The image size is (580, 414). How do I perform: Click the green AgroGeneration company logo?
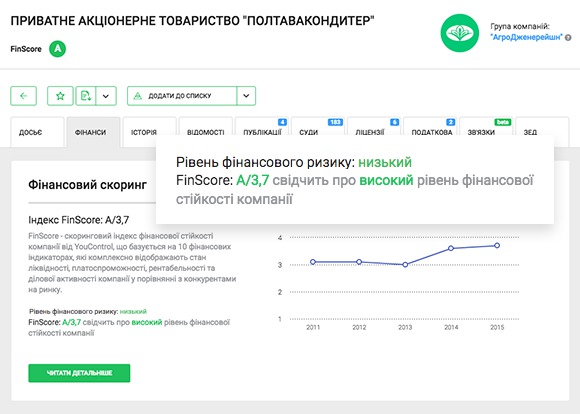point(459,33)
